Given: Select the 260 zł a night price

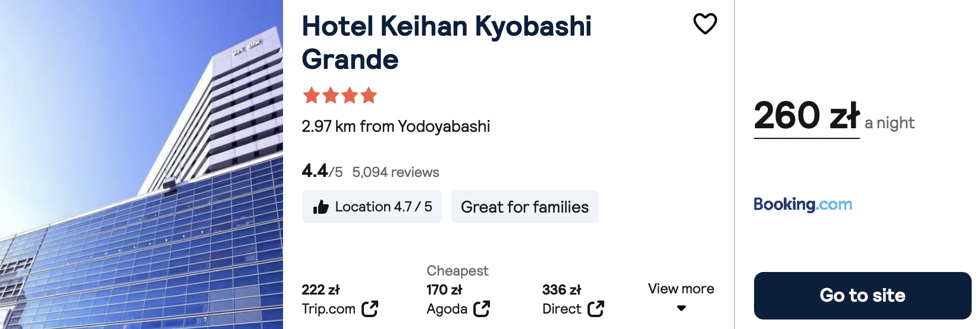Looking at the screenshot, I should tap(834, 116).
